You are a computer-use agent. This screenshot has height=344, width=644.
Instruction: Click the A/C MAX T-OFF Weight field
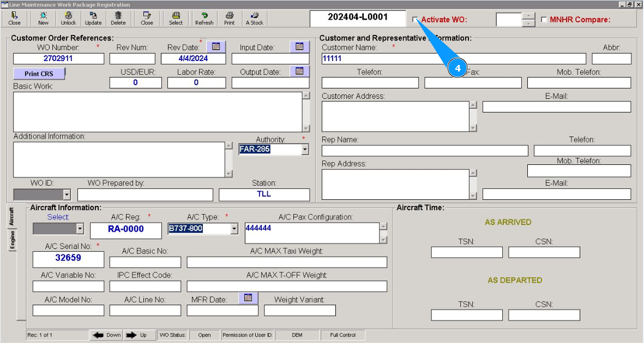pyautogui.click(x=287, y=286)
